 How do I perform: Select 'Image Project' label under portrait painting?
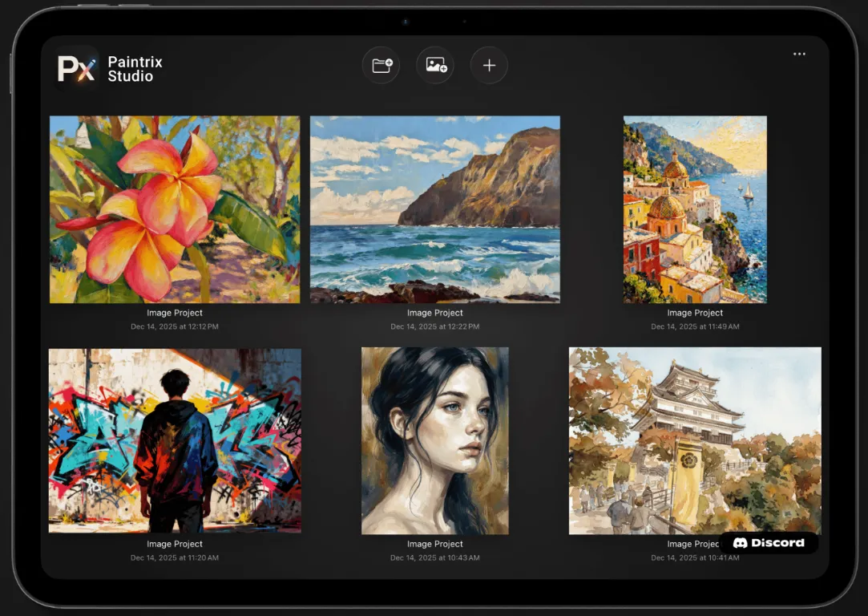[x=435, y=544]
